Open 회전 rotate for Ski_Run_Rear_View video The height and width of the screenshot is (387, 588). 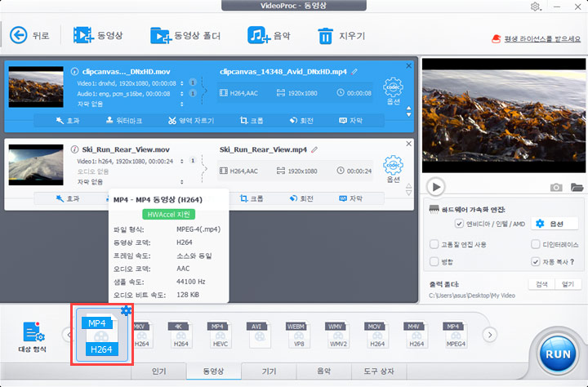pos(301,198)
